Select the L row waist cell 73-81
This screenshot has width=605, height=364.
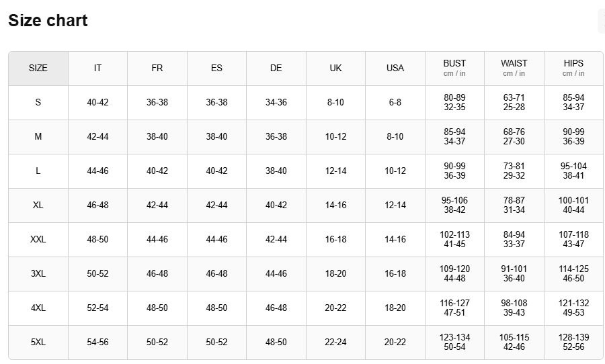(514, 171)
